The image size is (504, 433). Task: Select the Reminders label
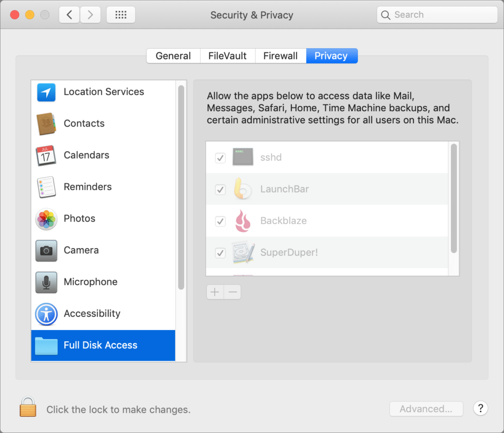pyautogui.click(x=88, y=187)
